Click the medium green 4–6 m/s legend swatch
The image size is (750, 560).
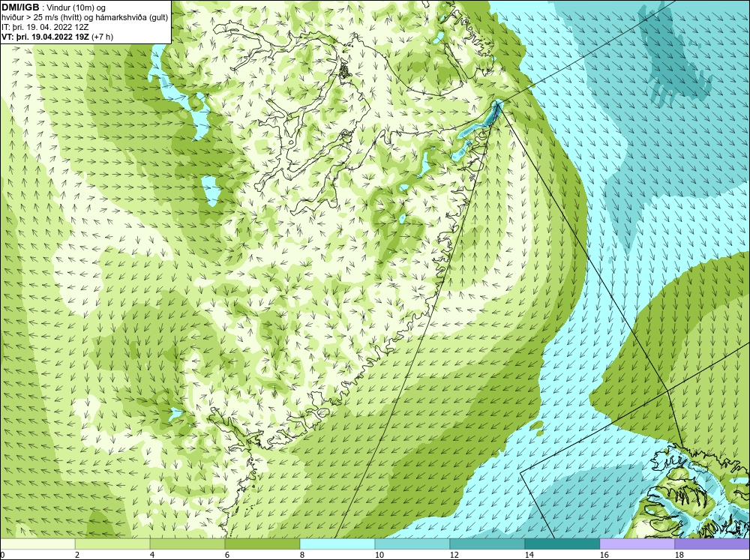pyautogui.click(x=187, y=544)
